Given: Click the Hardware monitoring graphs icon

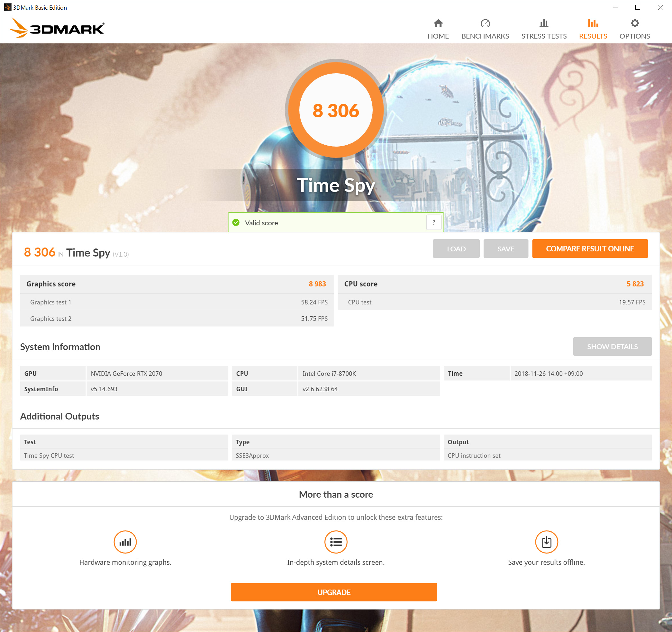Looking at the screenshot, I should (125, 542).
